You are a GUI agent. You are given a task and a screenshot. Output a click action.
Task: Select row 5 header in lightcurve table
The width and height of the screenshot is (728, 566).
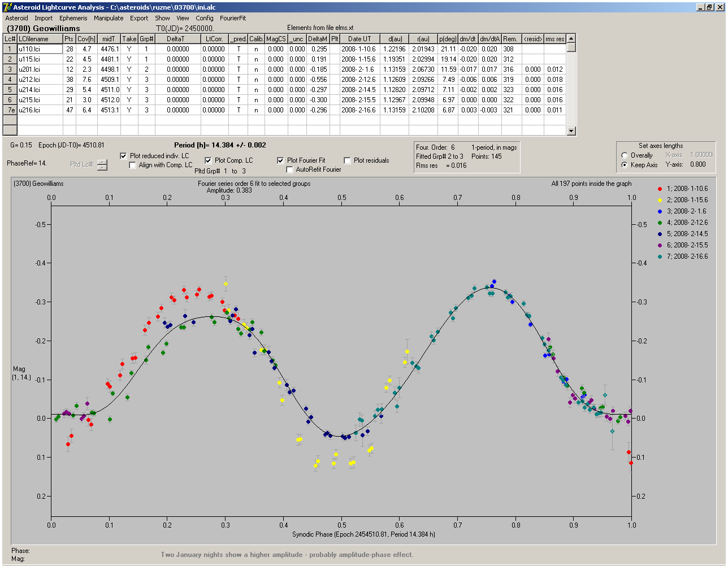(10, 90)
